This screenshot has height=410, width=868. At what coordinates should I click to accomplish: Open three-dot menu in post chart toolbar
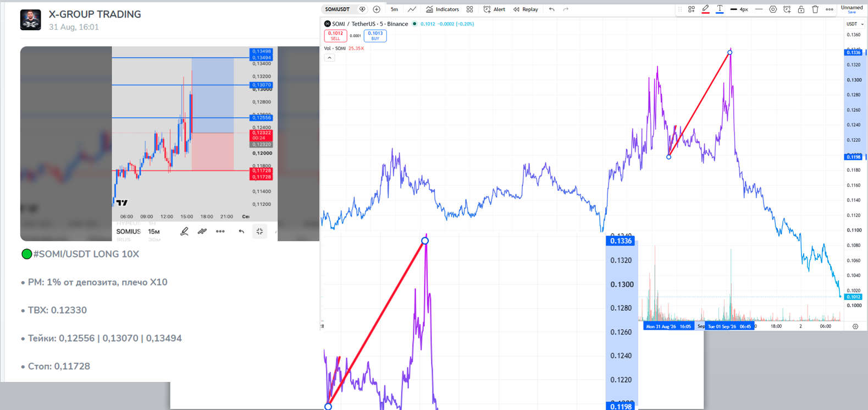pos(220,232)
